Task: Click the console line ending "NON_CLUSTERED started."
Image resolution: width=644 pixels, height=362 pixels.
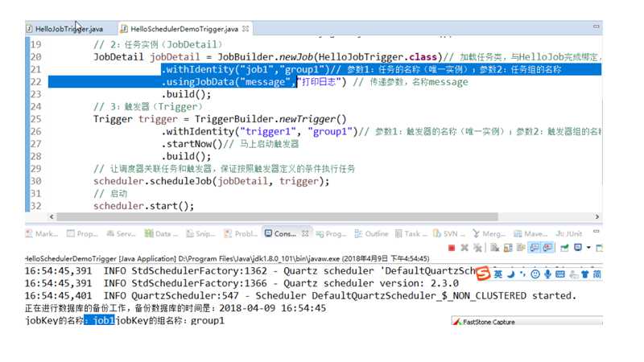Action: click(300, 295)
